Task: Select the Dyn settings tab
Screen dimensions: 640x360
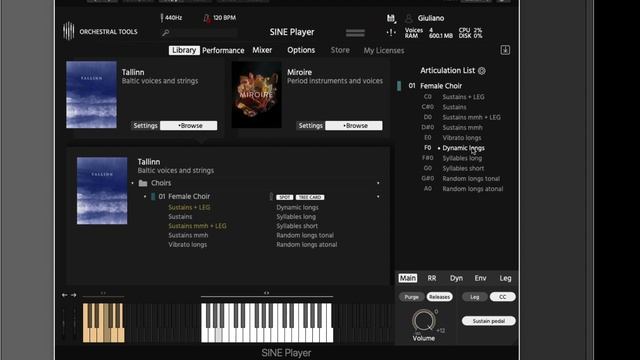Action: click(456, 278)
